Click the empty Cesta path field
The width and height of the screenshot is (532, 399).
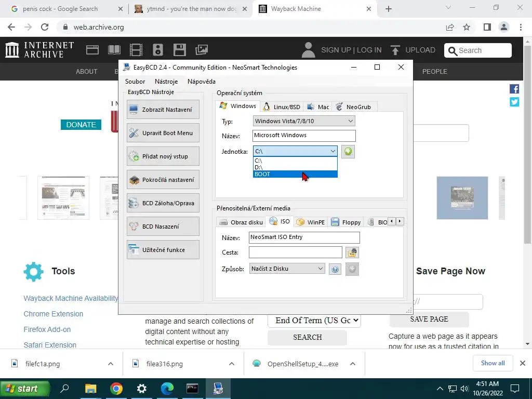tap(296, 252)
